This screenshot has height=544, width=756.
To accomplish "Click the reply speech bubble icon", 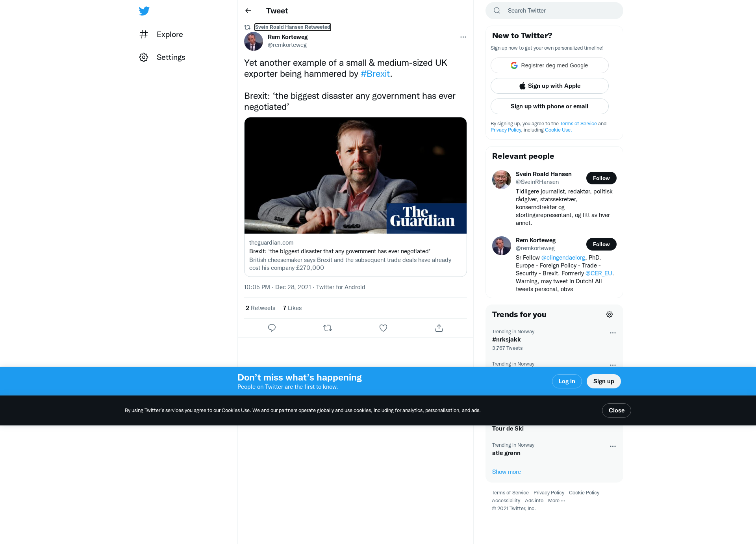I will click(x=272, y=328).
